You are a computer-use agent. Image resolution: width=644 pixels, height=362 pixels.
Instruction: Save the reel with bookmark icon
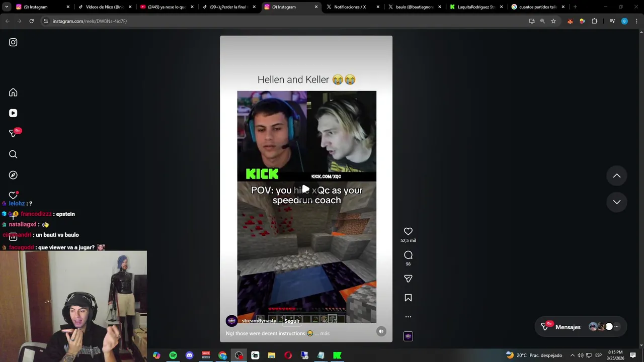[408, 298]
